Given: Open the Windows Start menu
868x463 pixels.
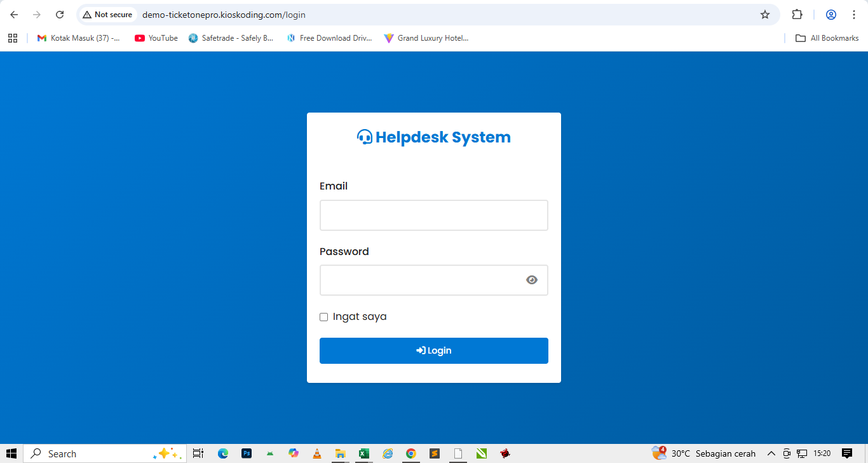Looking at the screenshot, I should pos(13,453).
